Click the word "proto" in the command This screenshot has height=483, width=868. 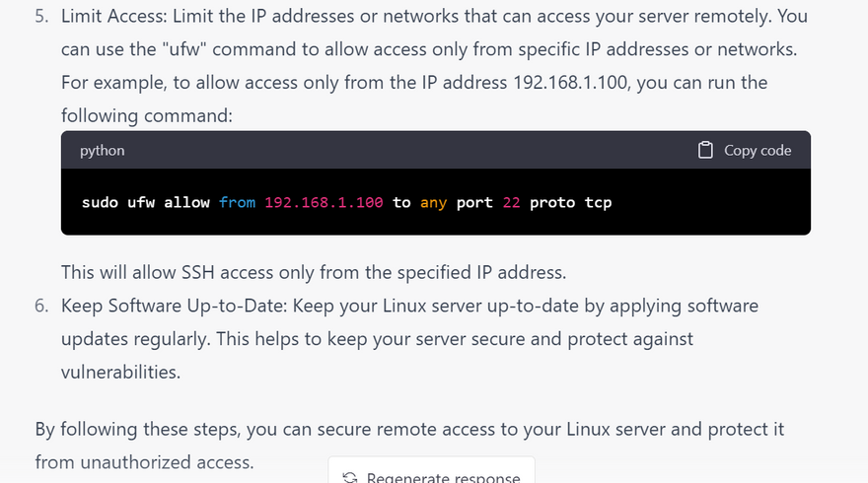click(x=552, y=202)
